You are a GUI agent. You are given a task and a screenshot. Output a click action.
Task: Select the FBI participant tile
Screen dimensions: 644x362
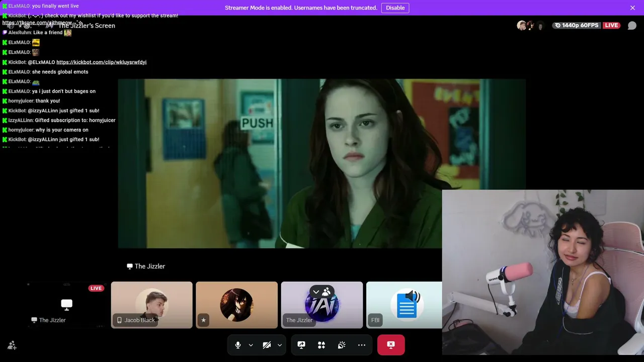(404, 305)
